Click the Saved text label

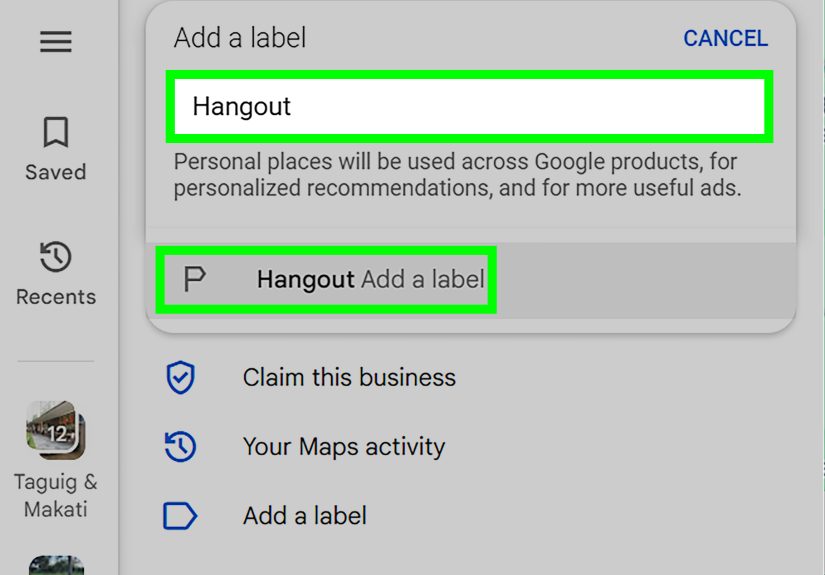[x=56, y=172]
